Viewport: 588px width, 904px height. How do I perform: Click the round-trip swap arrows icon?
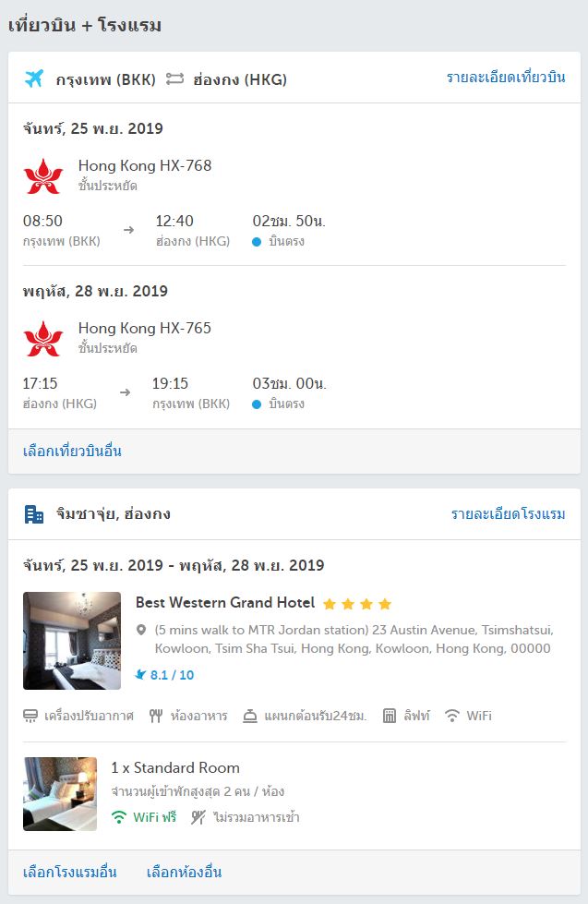click(x=174, y=78)
